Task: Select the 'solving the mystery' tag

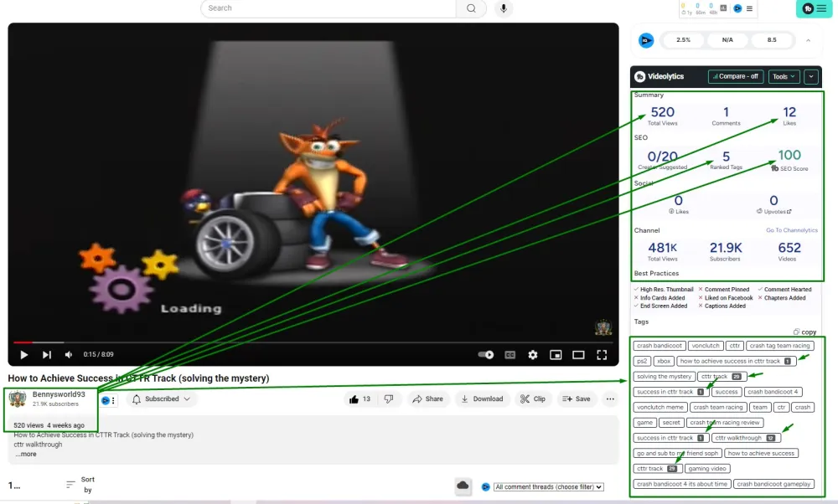Action: point(665,377)
